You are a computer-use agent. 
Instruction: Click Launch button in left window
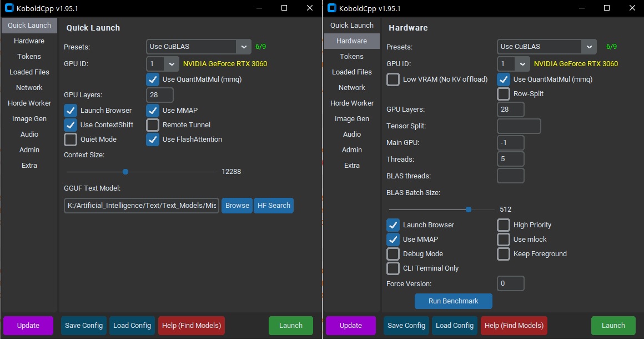tap(291, 326)
